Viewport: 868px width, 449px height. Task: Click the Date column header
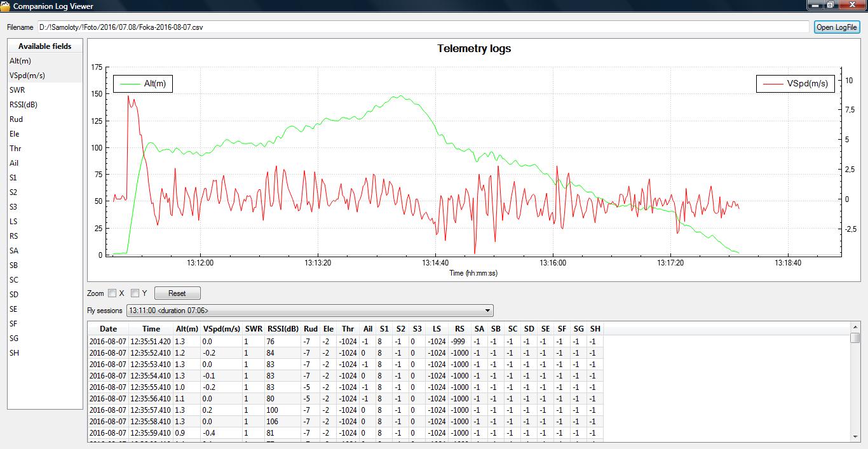[109, 329]
